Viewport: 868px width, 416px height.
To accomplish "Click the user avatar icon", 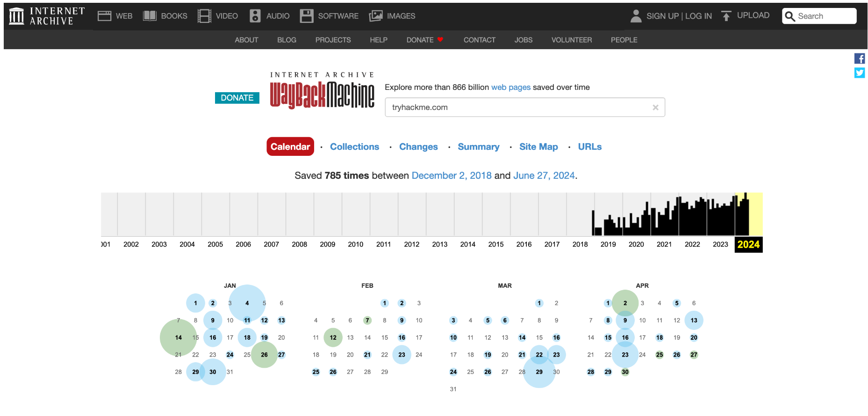I will coord(636,16).
